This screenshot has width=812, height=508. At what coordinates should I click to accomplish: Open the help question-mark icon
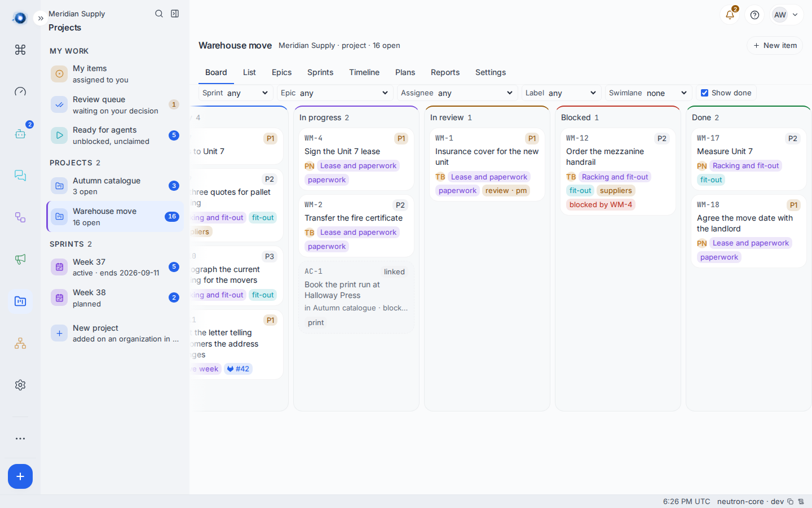pos(754,15)
